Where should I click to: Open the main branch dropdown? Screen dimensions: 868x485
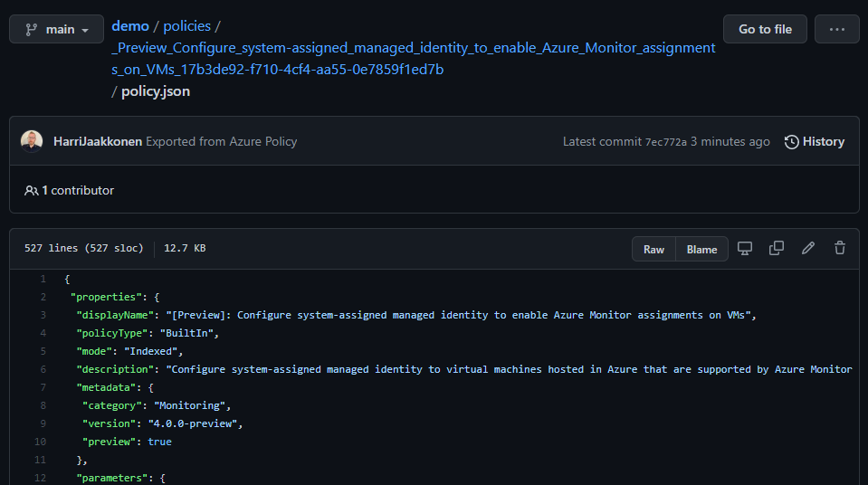pos(56,29)
